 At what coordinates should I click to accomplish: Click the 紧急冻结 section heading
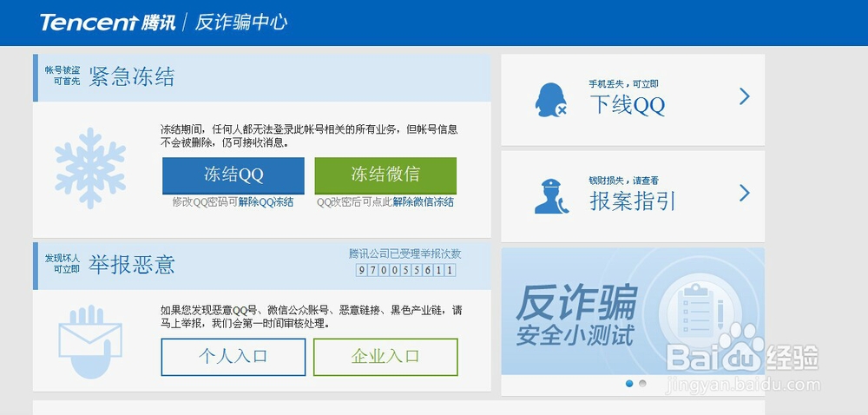tap(132, 77)
